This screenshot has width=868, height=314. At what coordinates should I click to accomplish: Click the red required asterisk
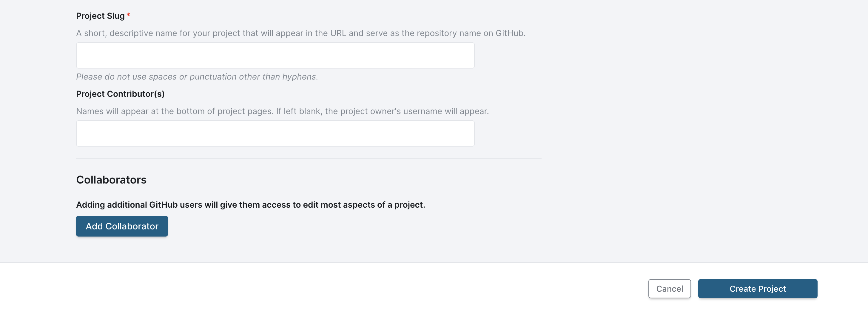(128, 15)
